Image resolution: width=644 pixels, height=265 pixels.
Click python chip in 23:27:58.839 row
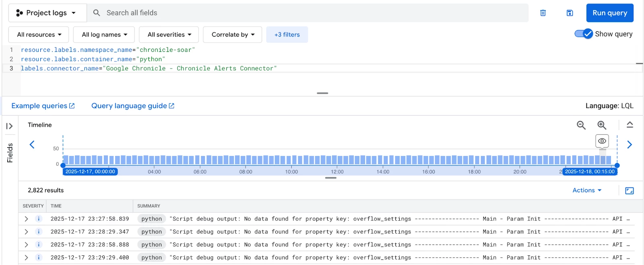coord(151,219)
